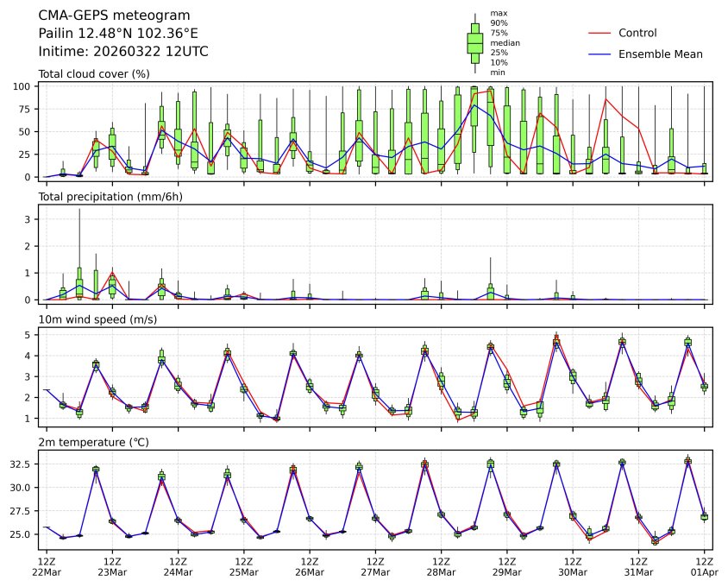Image resolution: width=728 pixels, height=587 pixels.
Task: Click the box-plot legend glyph
Action: click(x=474, y=42)
